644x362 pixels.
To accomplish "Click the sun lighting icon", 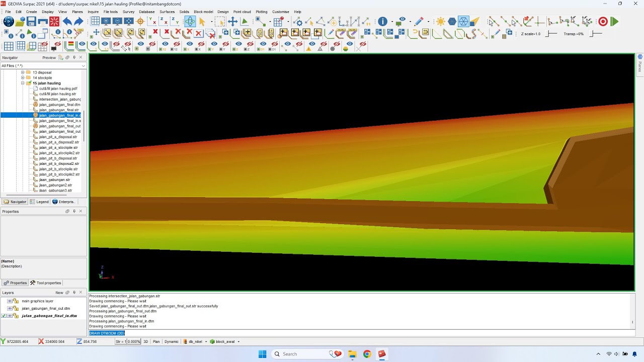I will [x=441, y=22].
